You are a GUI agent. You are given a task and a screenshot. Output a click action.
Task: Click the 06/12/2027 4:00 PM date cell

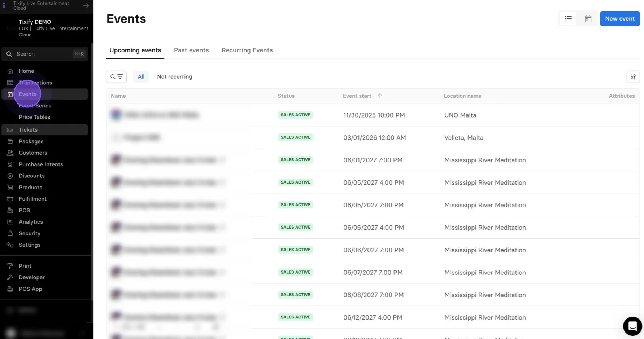click(373, 317)
